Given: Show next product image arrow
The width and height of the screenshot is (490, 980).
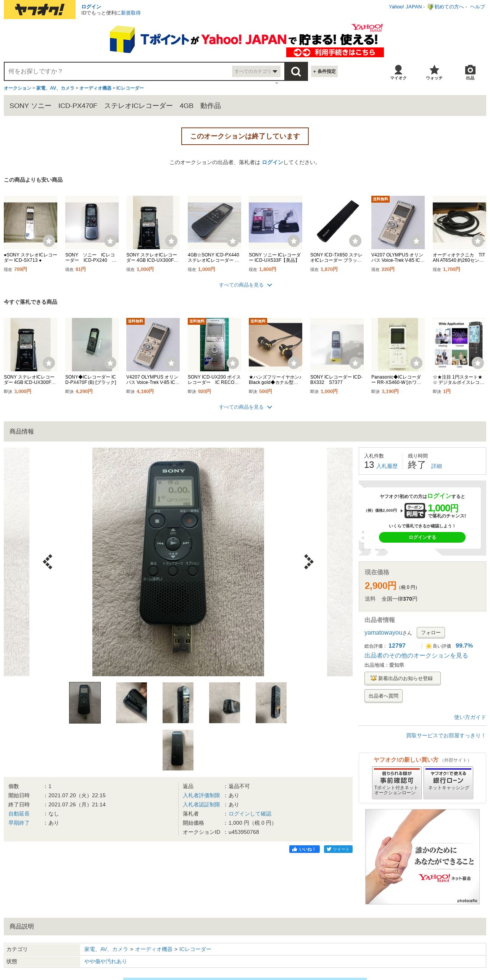Looking at the screenshot, I should tap(308, 562).
